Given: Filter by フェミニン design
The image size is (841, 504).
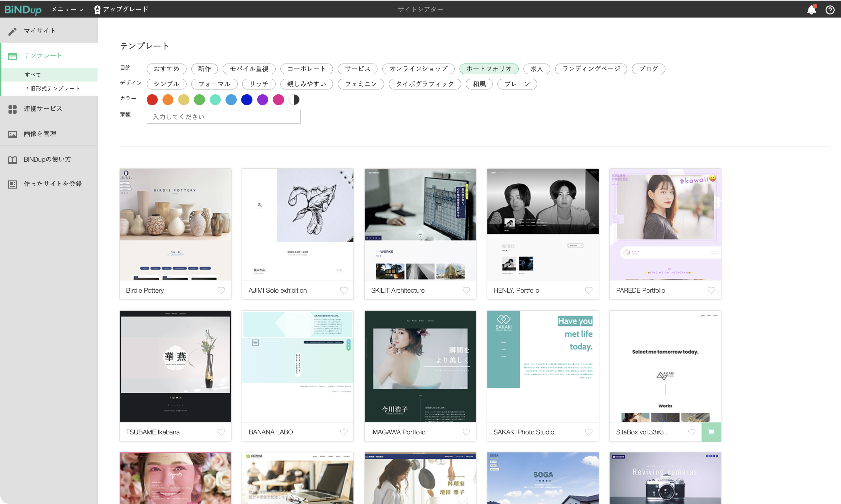Looking at the screenshot, I should coord(361,84).
